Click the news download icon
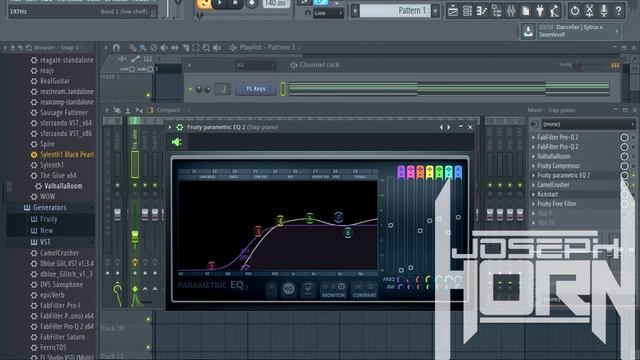 528,31
